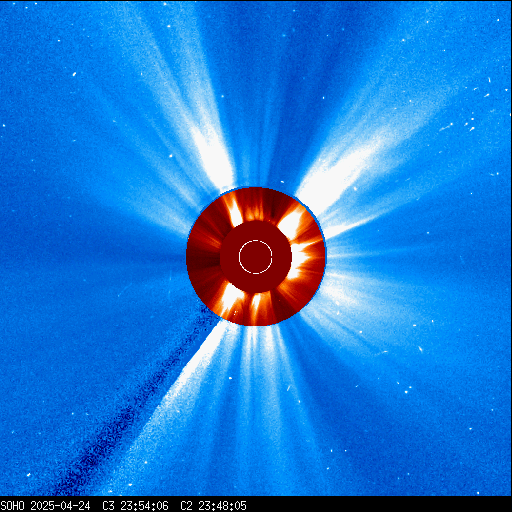This screenshot has height=512, width=512.
Task: Click the white circle outlining the Sun
Action: click(256, 257)
